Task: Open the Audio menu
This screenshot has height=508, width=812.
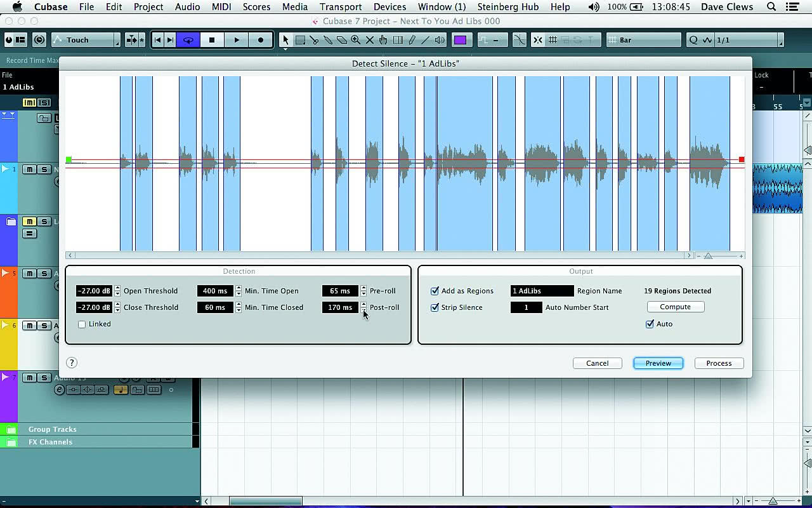Action: pos(187,7)
